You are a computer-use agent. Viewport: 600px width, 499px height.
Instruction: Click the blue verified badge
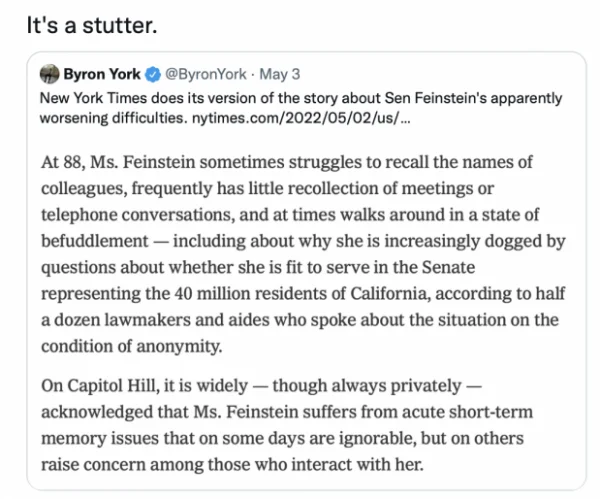point(153,74)
